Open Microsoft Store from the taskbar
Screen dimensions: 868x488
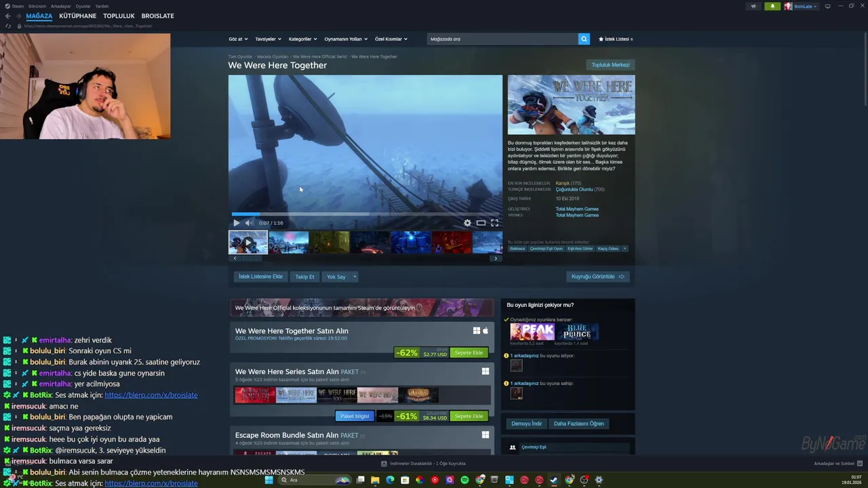[x=405, y=480]
